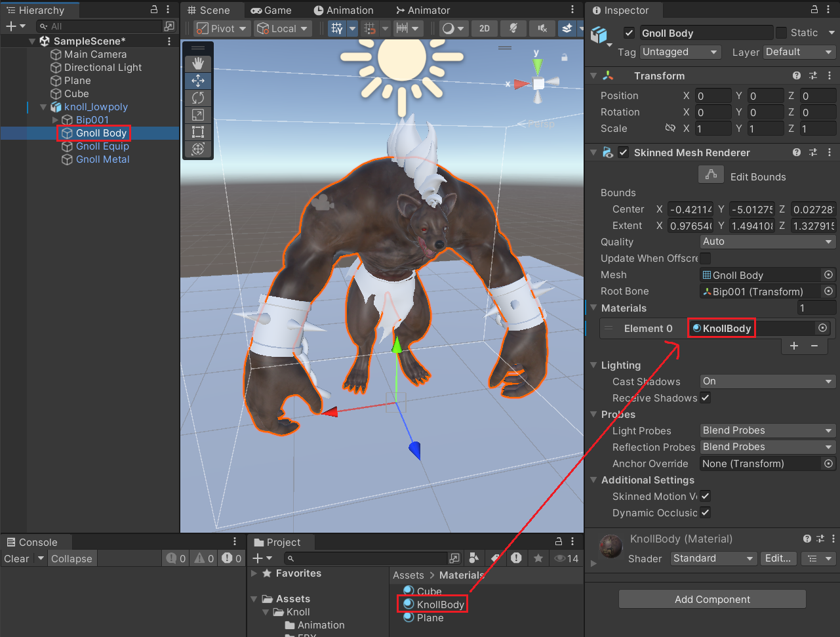The width and height of the screenshot is (840, 637).
Task: Open object picker for Element 0 material
Action: (823, 328)
